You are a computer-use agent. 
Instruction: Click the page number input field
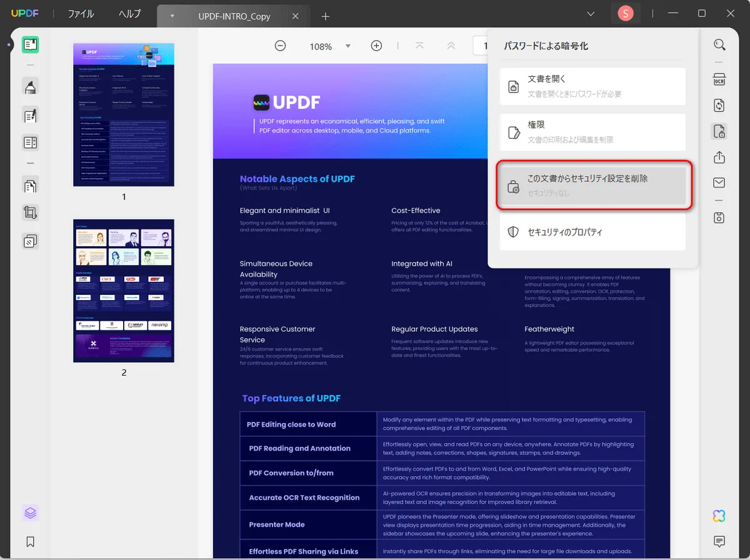coord(480,46)
